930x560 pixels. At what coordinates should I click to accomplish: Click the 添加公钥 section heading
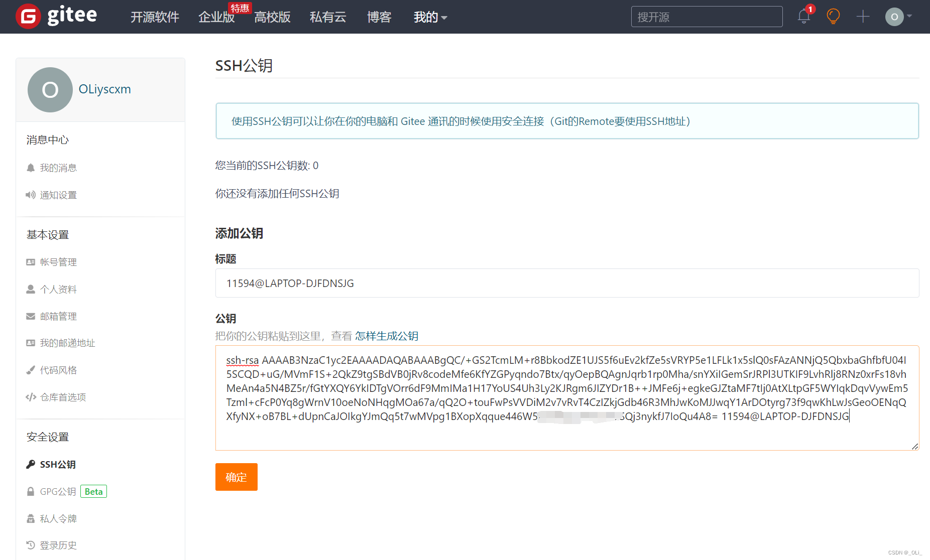pos(239,233)
